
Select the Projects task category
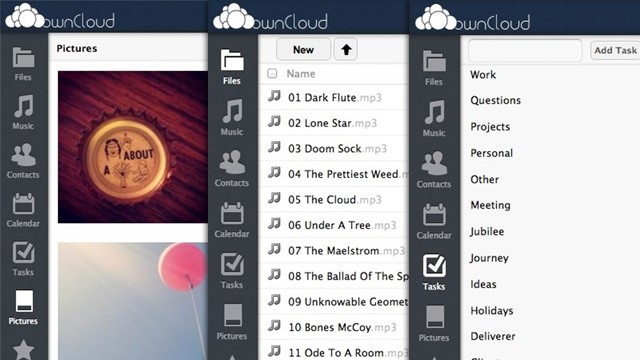point(490,127)
